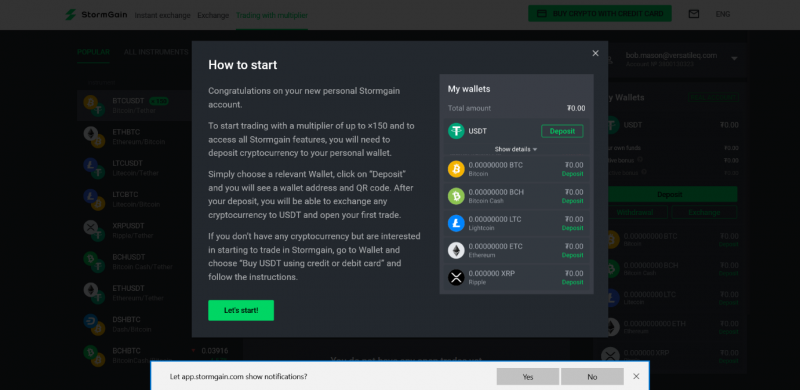Open the Instant exchange menu
Screen dimensions: 800x390
[x=162, y=15]
